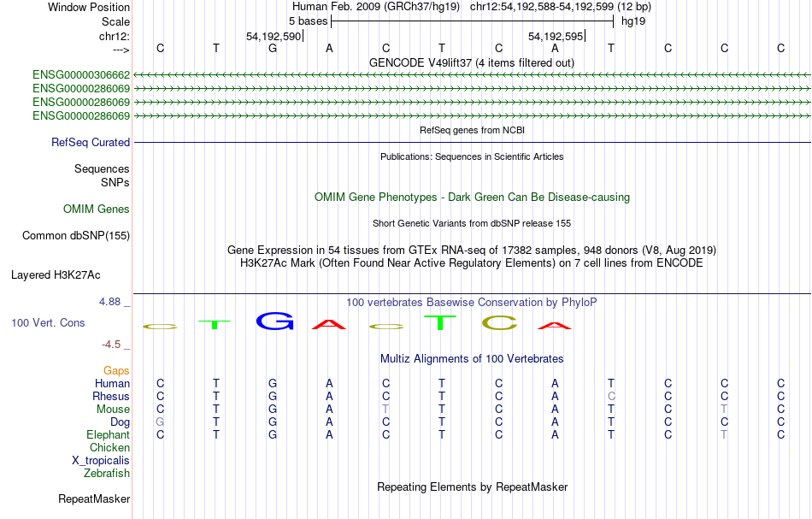Click the Sequences track label

102,168
